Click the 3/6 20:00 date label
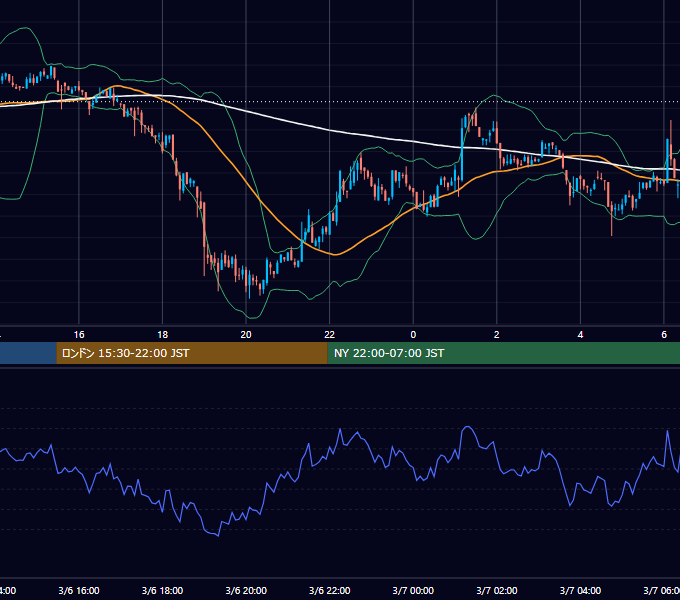 pyautogui.click(x=246, y=590)
